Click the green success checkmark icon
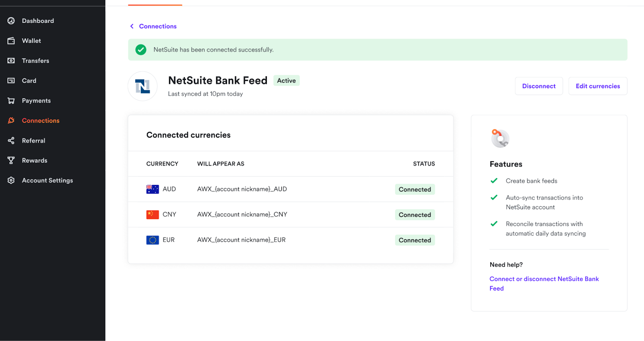Image resolution: width=644 pixels, height=341 pixels. (141, 50)
